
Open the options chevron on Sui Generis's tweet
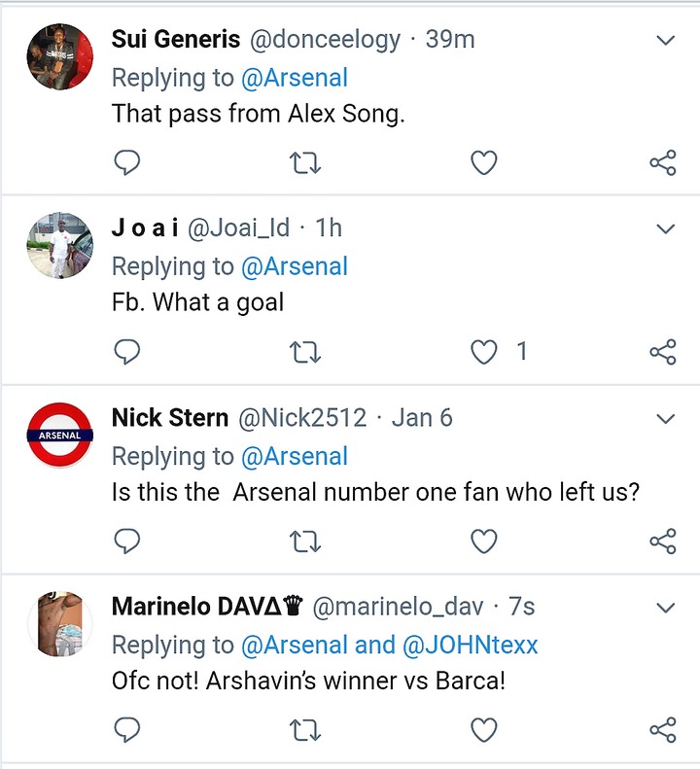666,40
